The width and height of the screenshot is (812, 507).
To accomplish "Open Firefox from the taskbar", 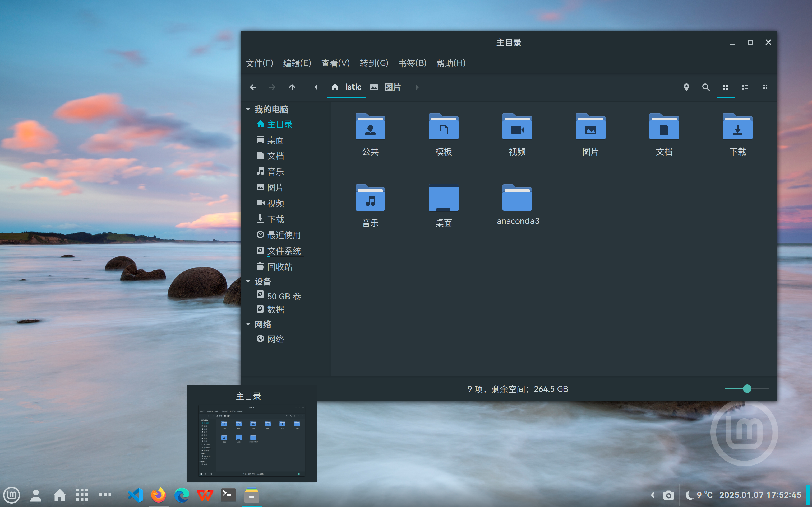I will coord(158,495).
